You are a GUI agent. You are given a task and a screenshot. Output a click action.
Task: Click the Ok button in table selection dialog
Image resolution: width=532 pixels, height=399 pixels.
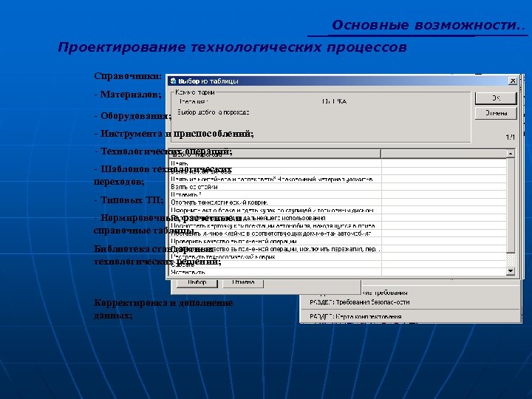click(x=496, y=98)
